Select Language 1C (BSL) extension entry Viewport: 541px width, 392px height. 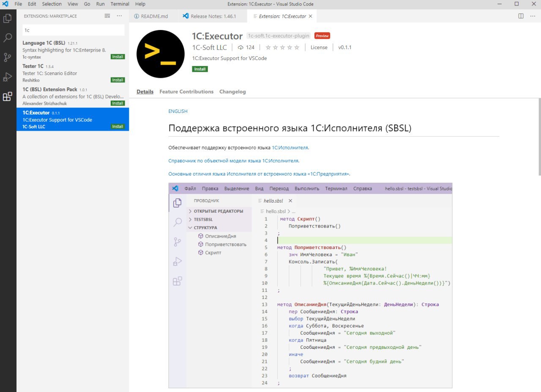(73, 49)
